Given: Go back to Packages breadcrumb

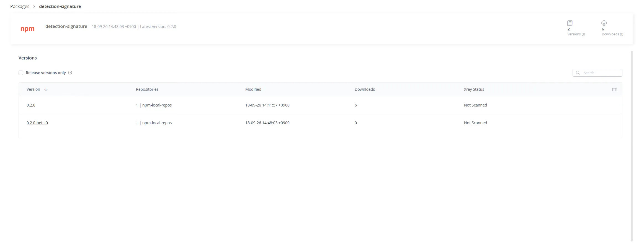Looking at the screenshot, I should [20, 6].
